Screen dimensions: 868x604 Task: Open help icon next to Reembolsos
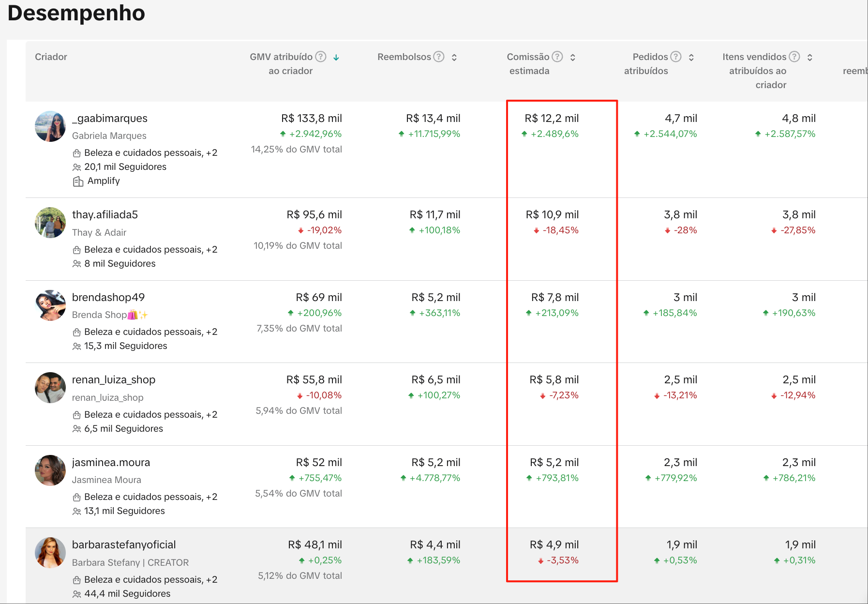(439, 57)
